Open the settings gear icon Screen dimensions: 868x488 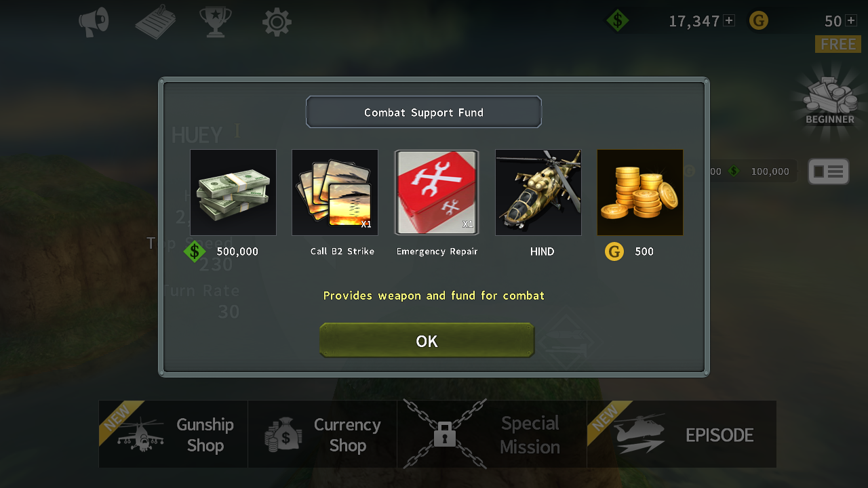[277, 22]
